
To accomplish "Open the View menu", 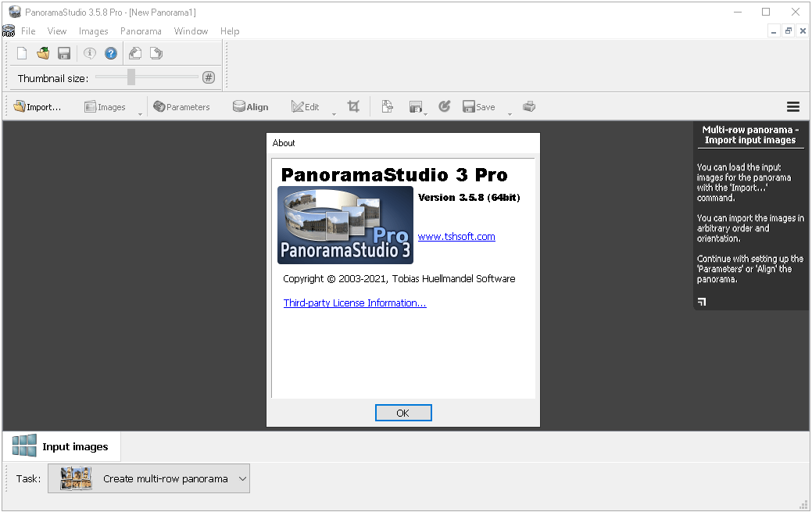I will coord(57,31).
